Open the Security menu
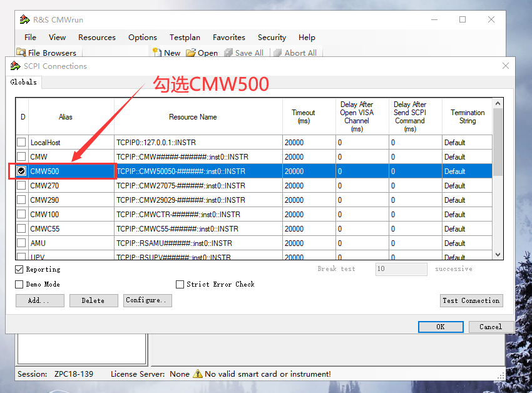 pyautogui.click(x=272, y=38)
